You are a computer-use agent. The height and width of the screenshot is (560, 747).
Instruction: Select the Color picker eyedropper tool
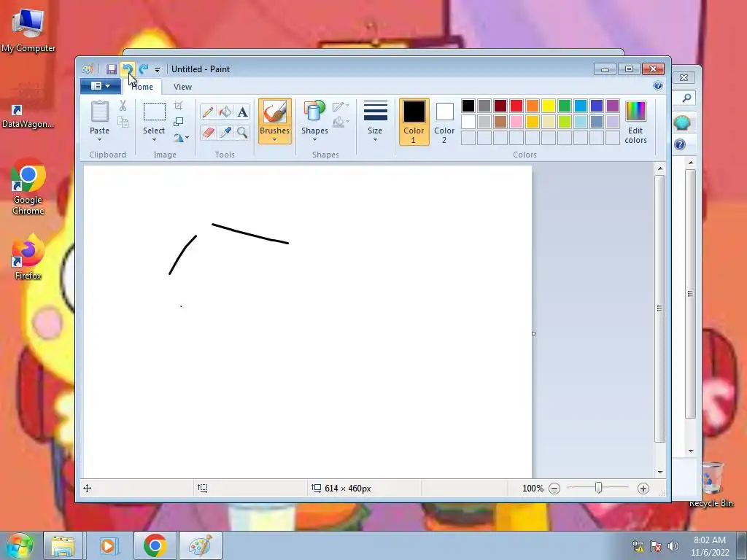(225, 132)
